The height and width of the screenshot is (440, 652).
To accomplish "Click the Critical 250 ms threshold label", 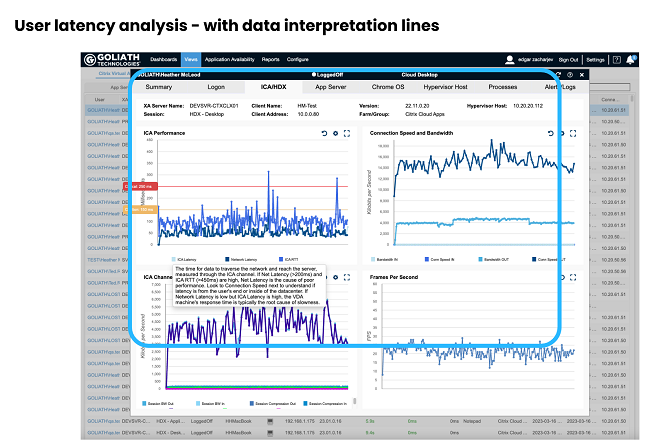I will 140,186.
